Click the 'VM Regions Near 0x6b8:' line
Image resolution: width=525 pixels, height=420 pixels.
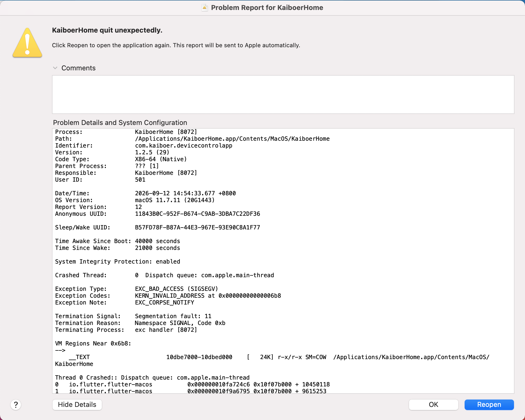(93, 343)
